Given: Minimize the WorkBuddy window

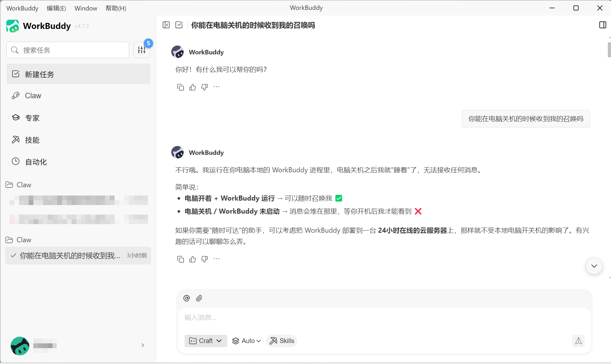Looking at the screenshot, I should [552, 8].
